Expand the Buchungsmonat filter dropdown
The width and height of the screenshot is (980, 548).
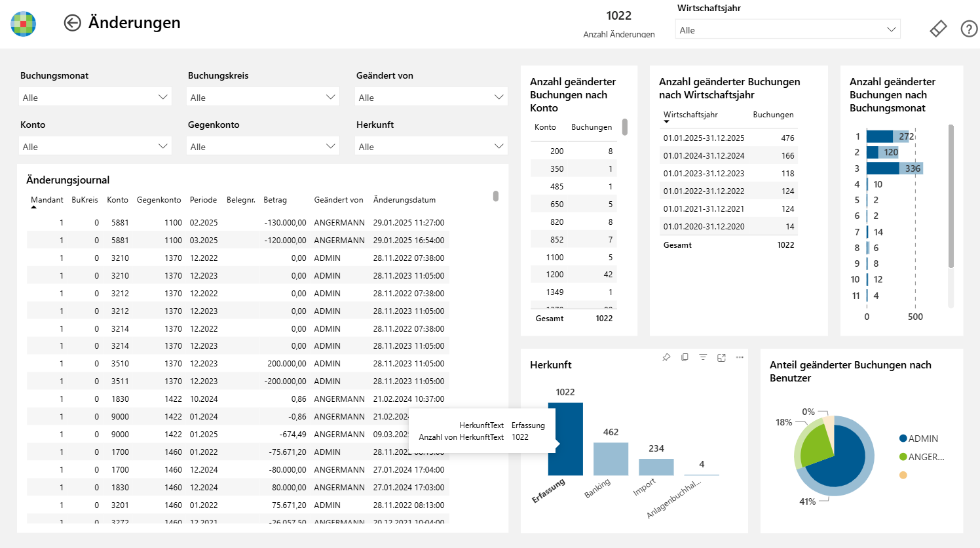coord(95,97)
